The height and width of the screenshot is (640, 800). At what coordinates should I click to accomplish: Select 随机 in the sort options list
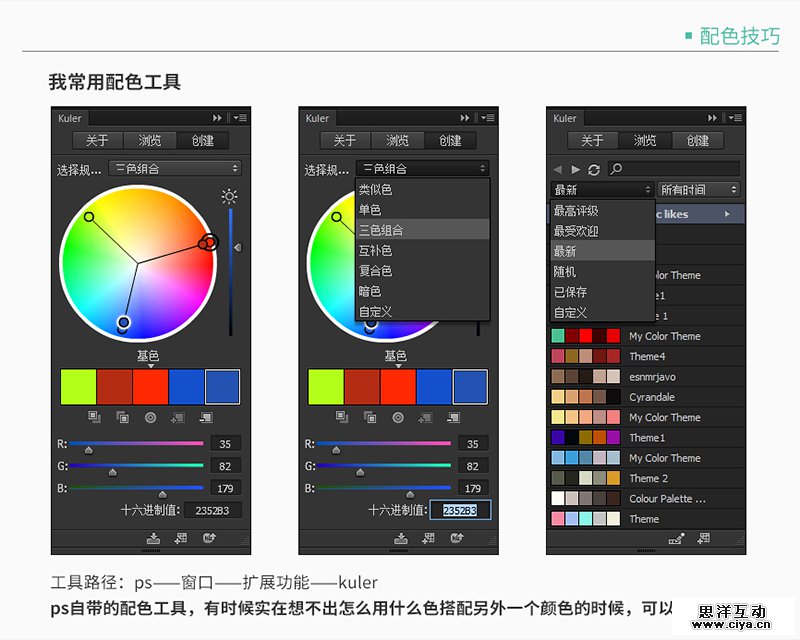point(566,271)
